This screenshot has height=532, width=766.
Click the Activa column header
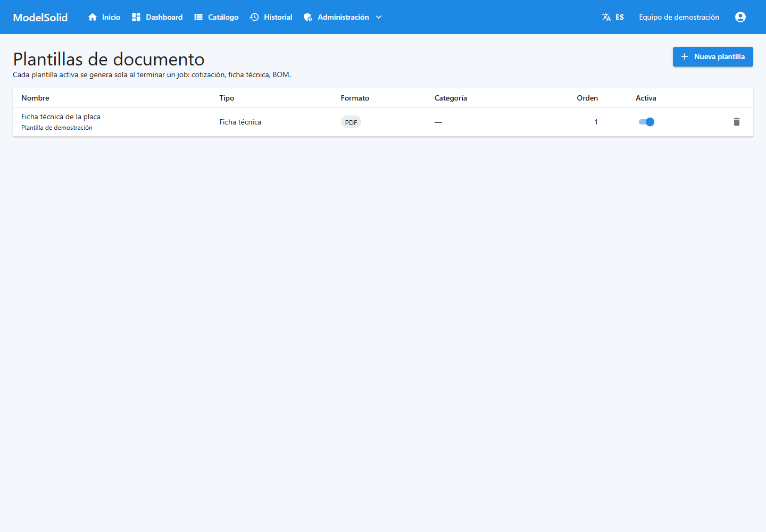point(646,98)
